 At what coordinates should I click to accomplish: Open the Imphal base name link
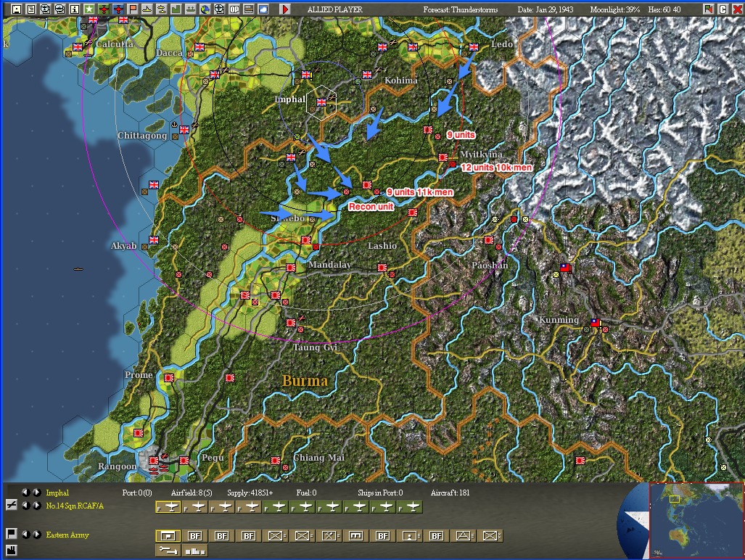click(x=57, y=493)
